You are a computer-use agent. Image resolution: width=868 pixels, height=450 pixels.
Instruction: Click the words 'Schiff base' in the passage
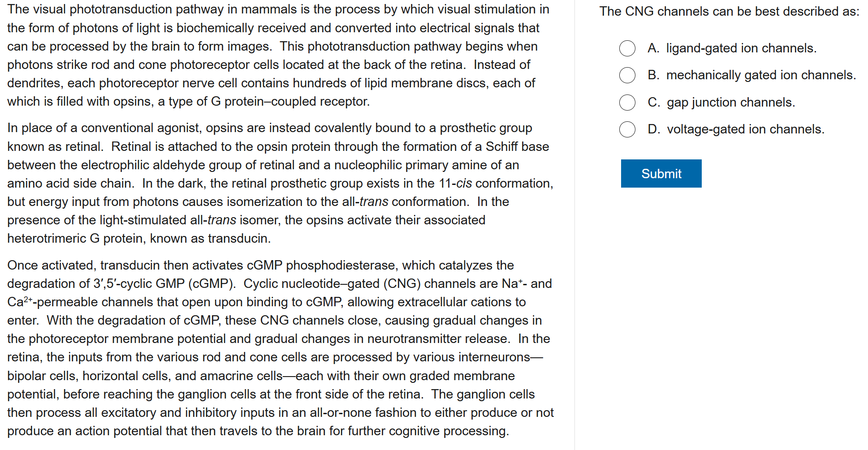point(517,147)
